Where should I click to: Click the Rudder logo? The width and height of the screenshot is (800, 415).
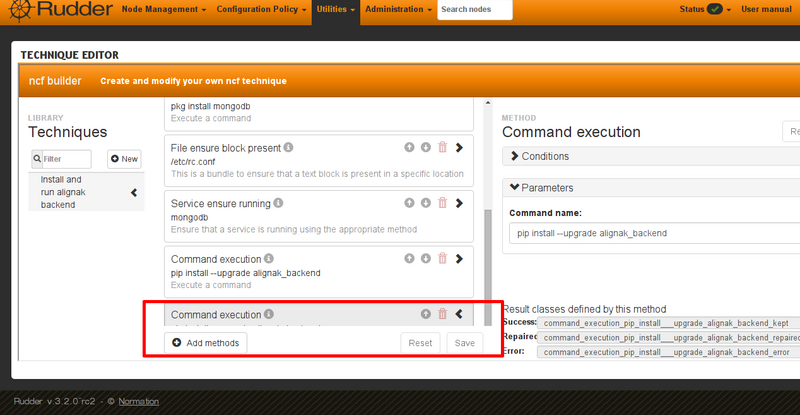tap(60, 10)
